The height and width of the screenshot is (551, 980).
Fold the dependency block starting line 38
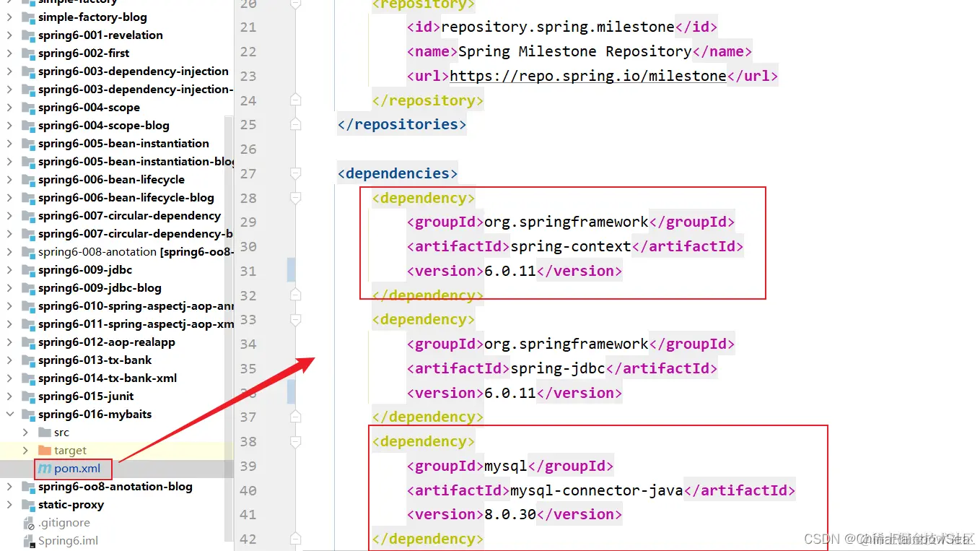[x=295, y=441]
